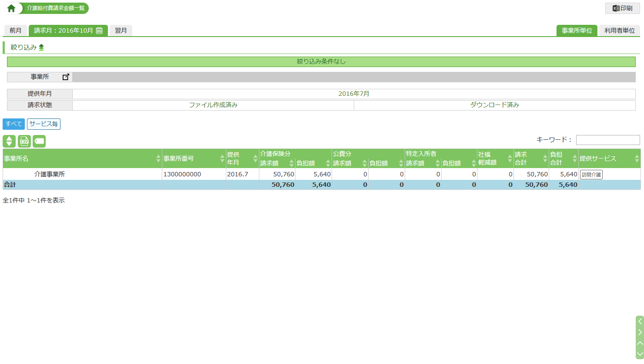Toggle the ファイル作成済み status filter
The width and height of the screenshot is (644, 364).
tap(213, 105)
